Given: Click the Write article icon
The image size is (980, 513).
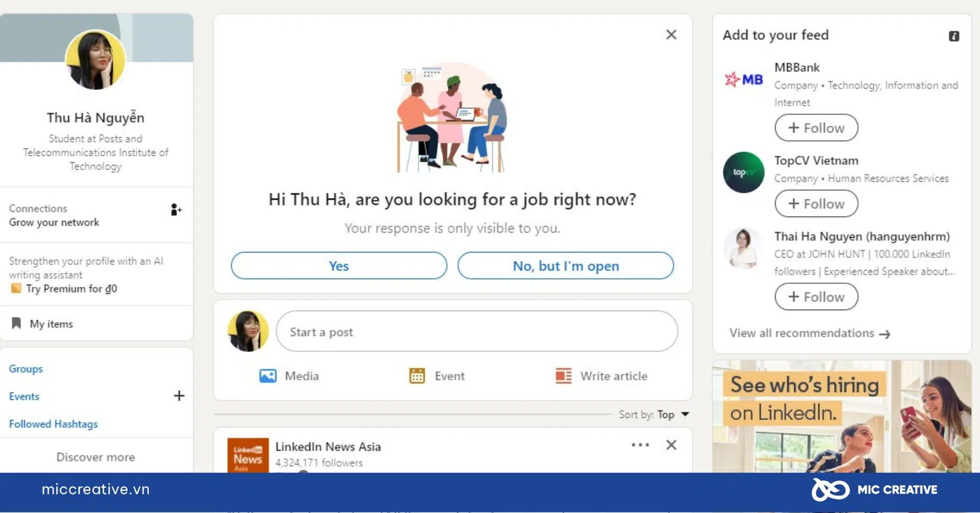Looking at the screenshot, I should pyautogui.click(x=564, y=376).
